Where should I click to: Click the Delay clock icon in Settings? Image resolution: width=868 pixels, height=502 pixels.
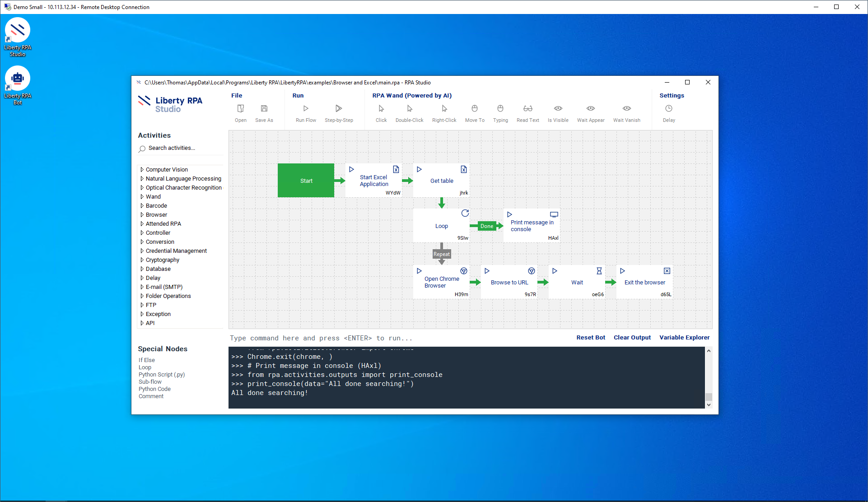coord(669,108)
